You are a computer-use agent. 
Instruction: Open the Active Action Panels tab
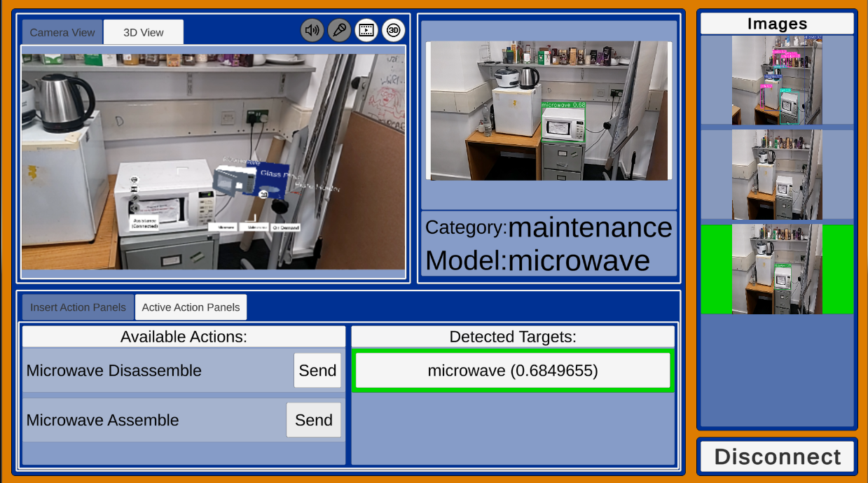coord(191,307)
